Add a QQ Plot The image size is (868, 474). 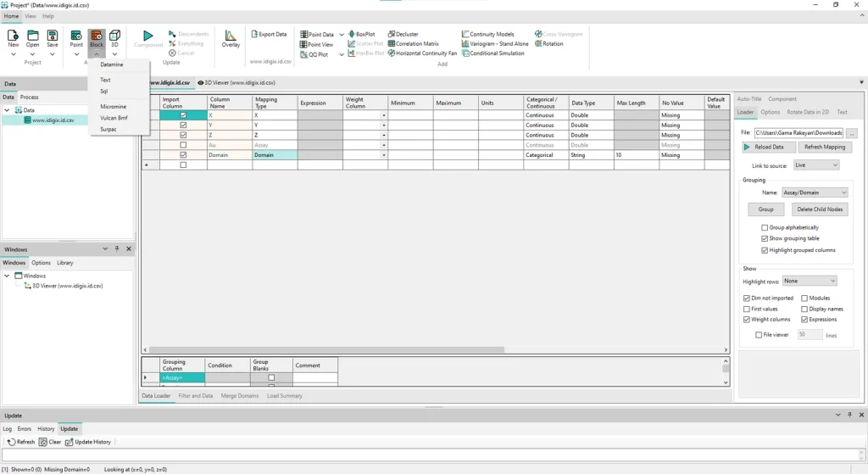pos(314,54)
